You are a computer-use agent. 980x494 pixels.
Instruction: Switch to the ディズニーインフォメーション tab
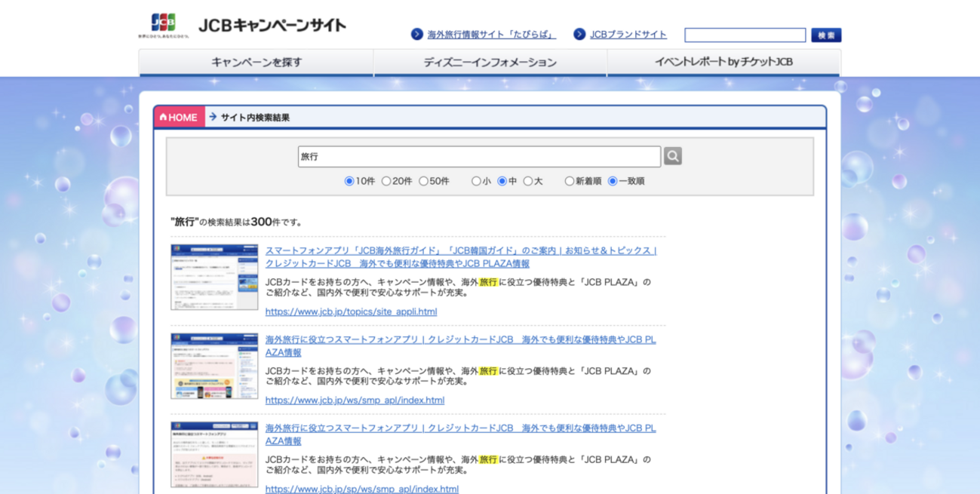click(491, 62)
